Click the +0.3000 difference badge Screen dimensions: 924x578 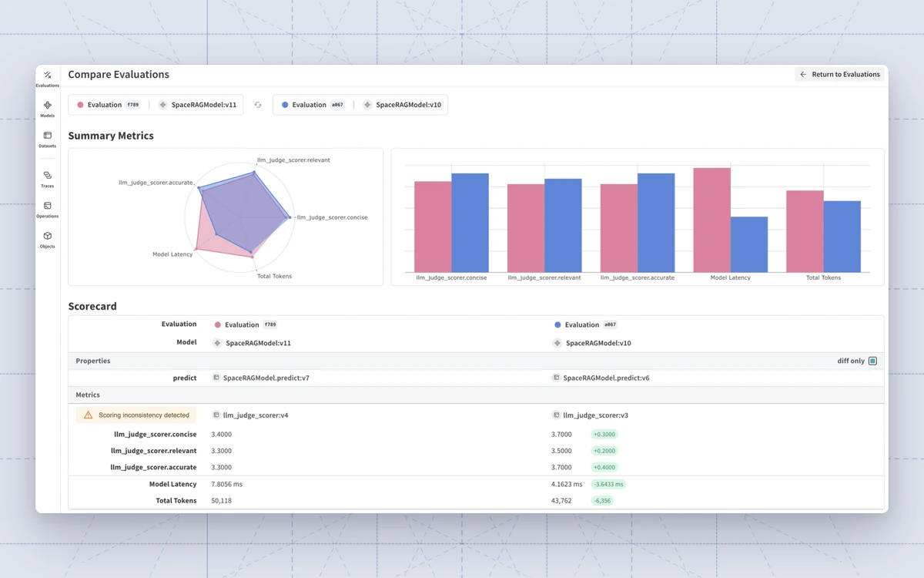[604, 435]
